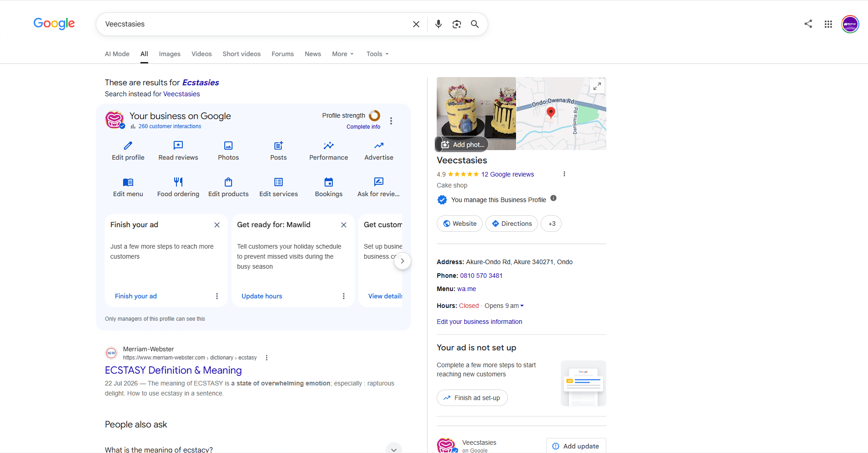
Task: Open the Edit profile pencil icon
Action: (128, 146)
